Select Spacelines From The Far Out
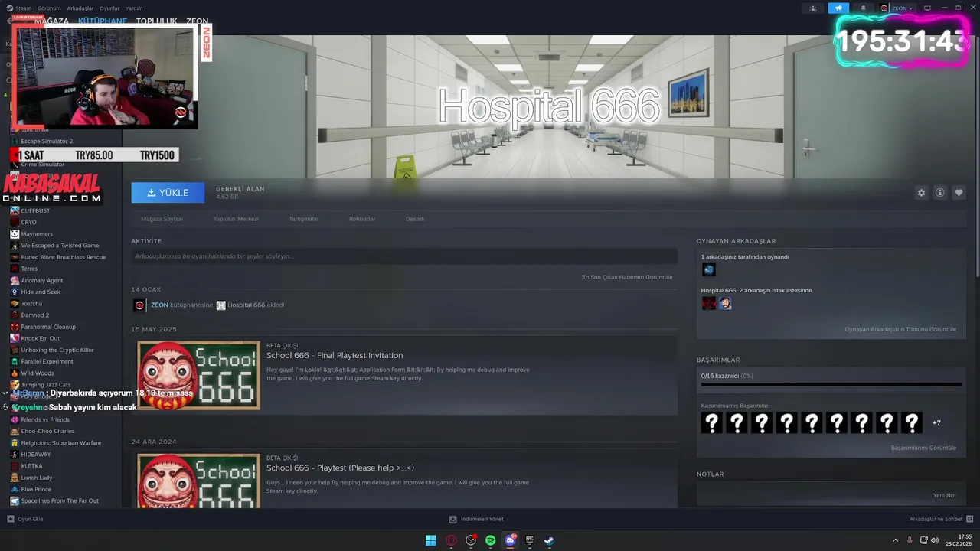 click(60, 500)
